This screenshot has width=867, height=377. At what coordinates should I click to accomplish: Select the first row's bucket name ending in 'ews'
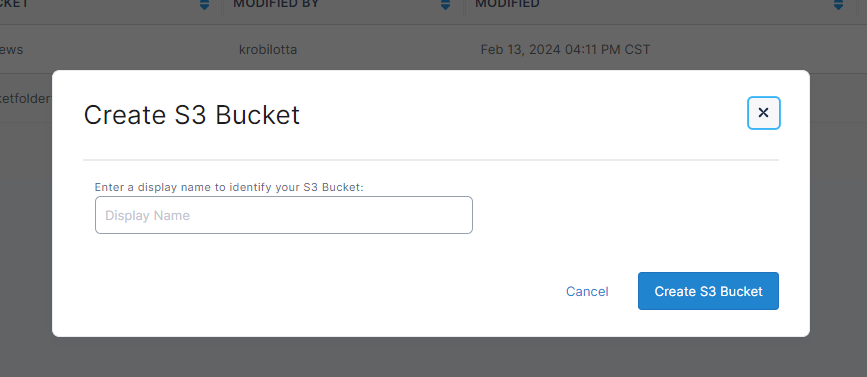pos(12,50)
